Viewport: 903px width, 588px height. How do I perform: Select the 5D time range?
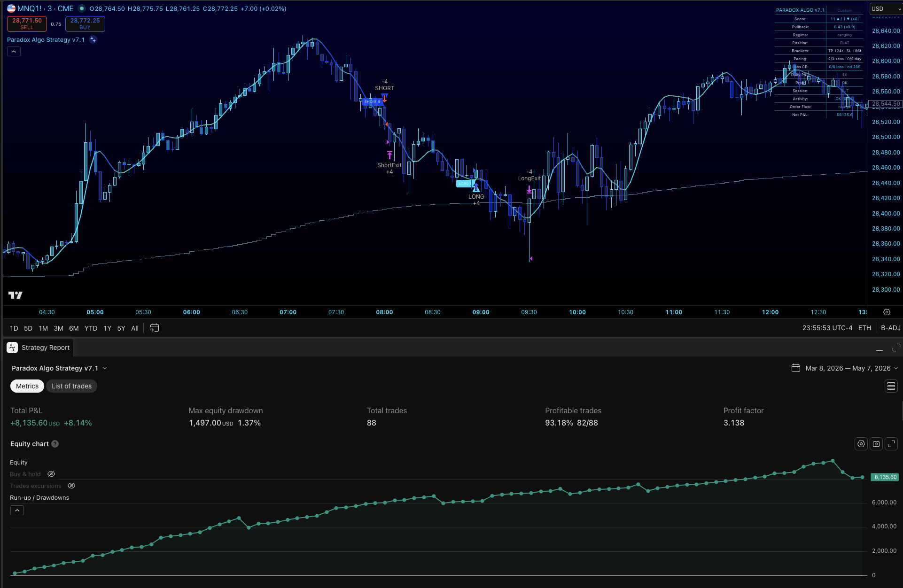click(x=28, y=328)
